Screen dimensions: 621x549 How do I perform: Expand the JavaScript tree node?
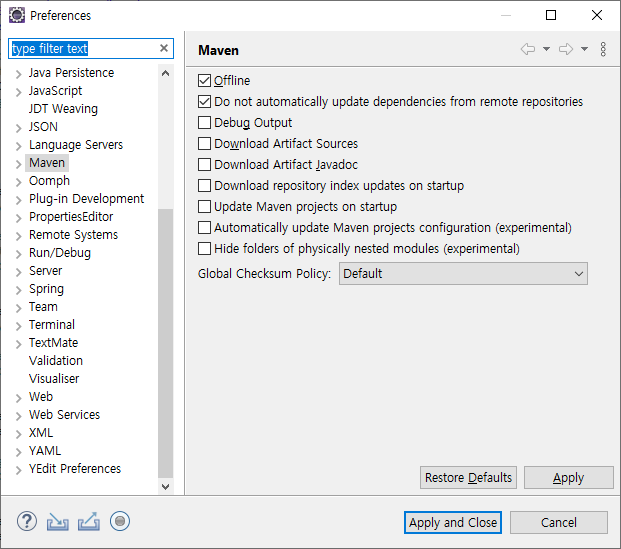point(18,92)
